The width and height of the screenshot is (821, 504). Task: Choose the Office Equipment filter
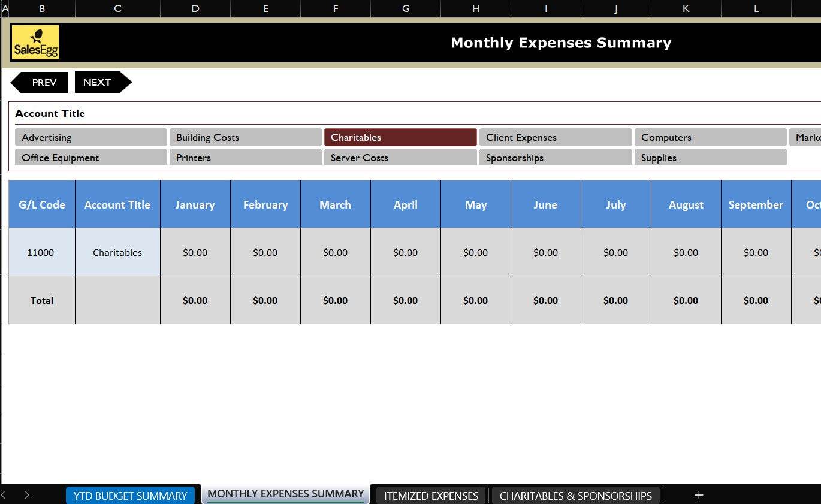90,158
